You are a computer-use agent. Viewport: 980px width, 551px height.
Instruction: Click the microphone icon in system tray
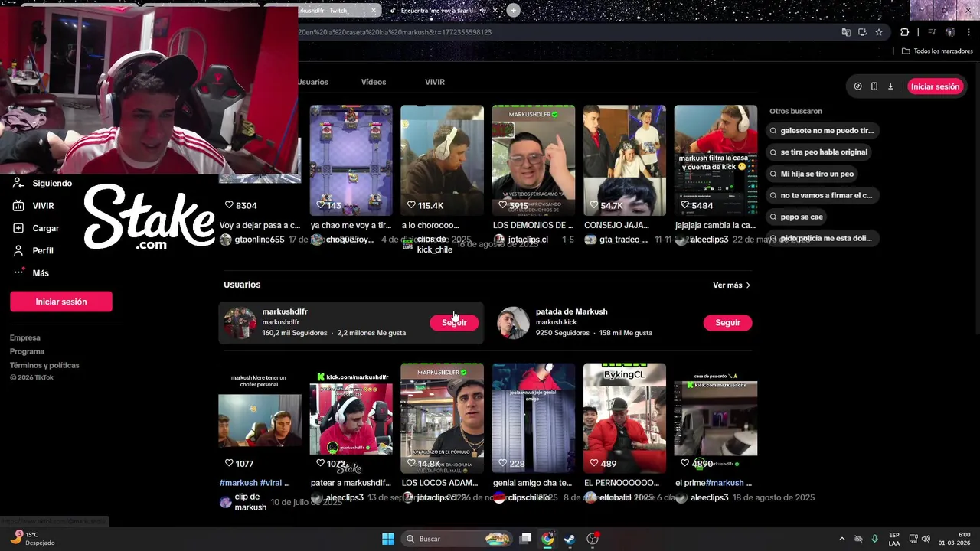click(874, 539)
